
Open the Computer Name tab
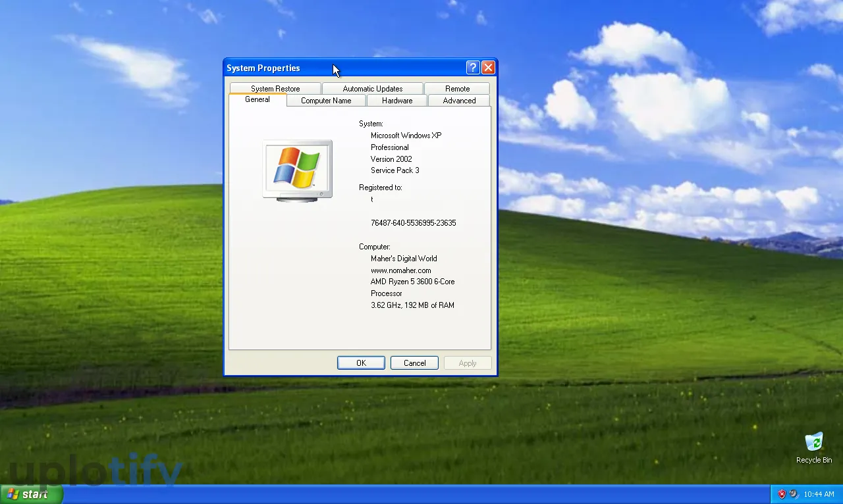(x=326, y=100)
